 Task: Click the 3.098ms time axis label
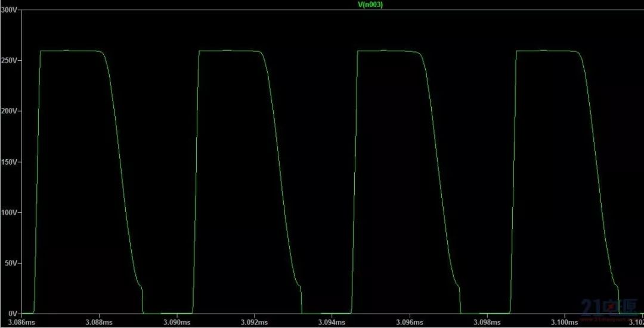[487, 322]
